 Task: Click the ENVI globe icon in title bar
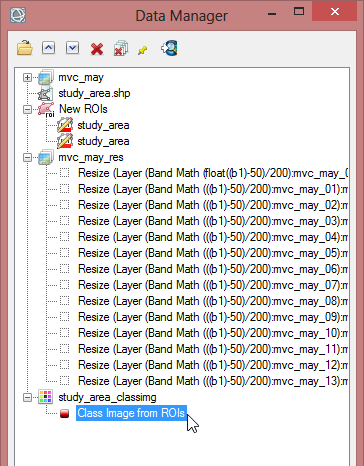[18, 15]
